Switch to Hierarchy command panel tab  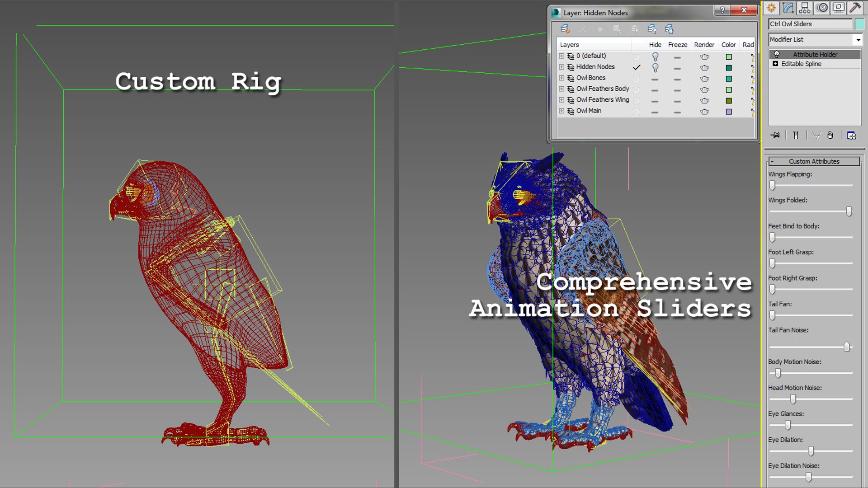(x=805, y=8)
